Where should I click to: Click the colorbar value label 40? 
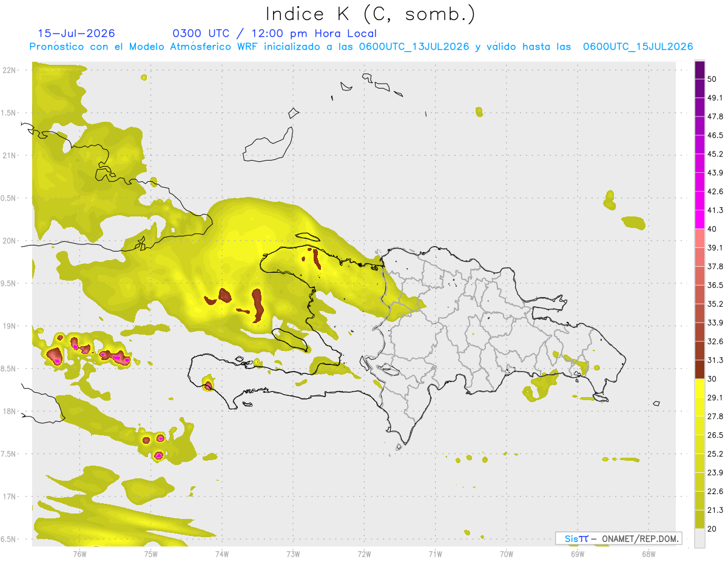click(713, 229)
